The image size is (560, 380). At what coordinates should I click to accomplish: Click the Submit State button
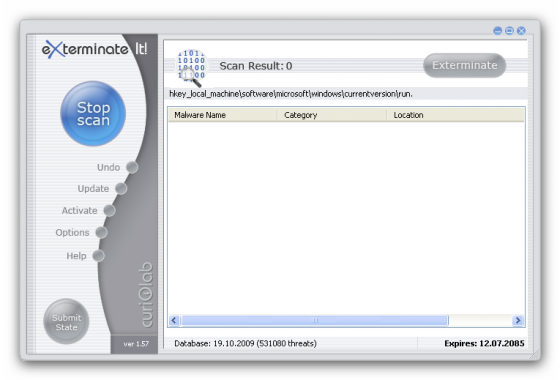click(66, 321)
